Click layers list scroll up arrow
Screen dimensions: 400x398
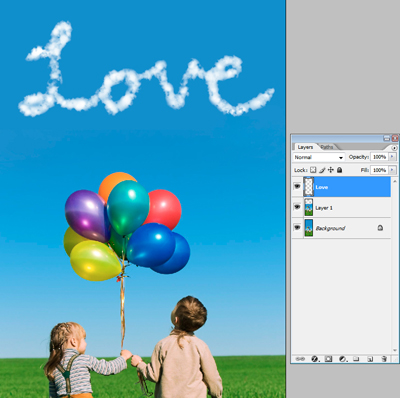point(395,181)
